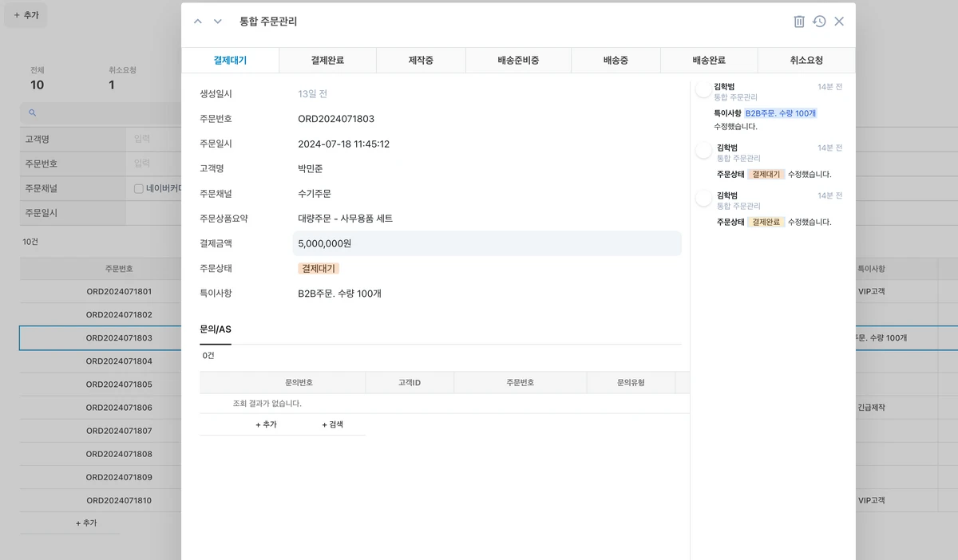Click row ORD2024071805 in background list
Viewport: 958px width, 560px height.
(x=119, y=385)
